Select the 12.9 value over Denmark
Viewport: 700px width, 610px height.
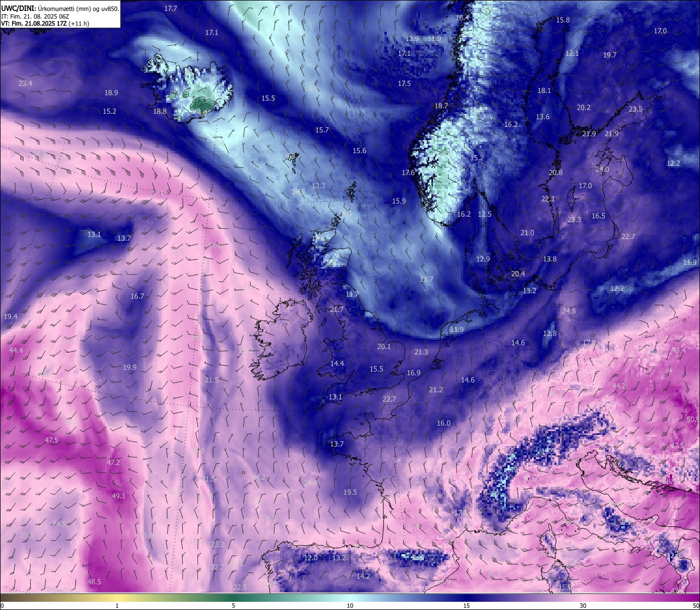(483, 259)
